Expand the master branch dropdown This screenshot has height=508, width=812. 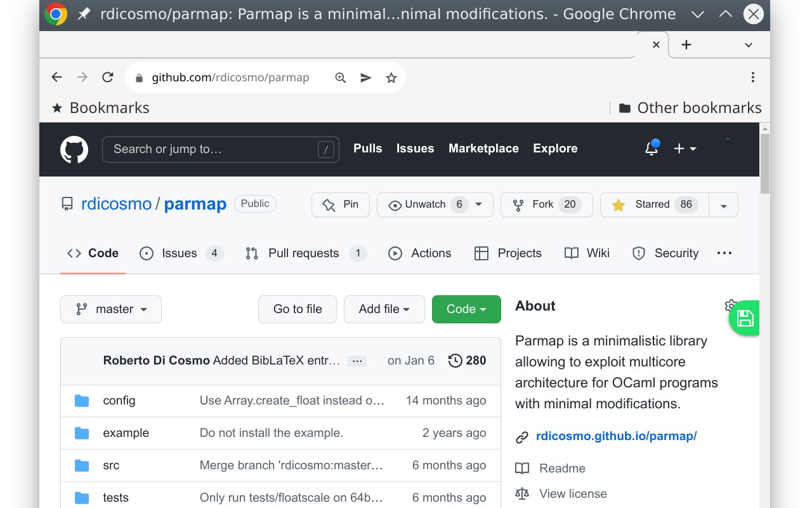[111, 309]
